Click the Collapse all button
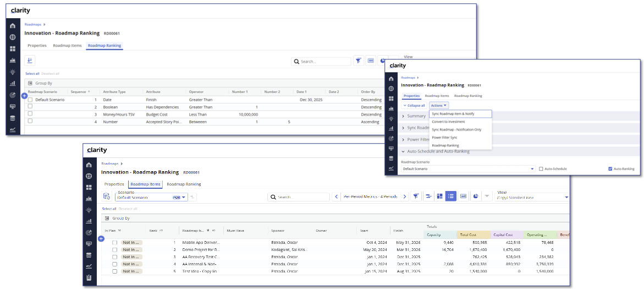This screenshot has height=289, width=644. [x=414, y=105]
